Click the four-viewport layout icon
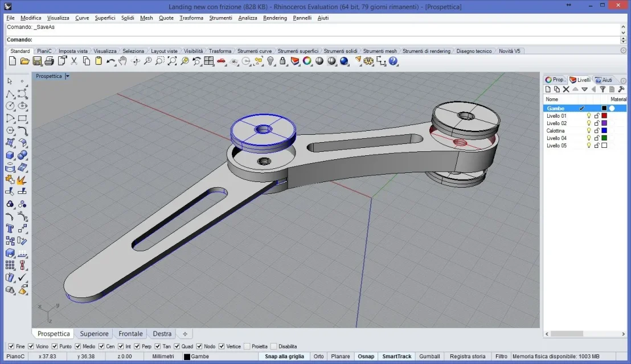This screenshot has height=364, width=631. 209,61
